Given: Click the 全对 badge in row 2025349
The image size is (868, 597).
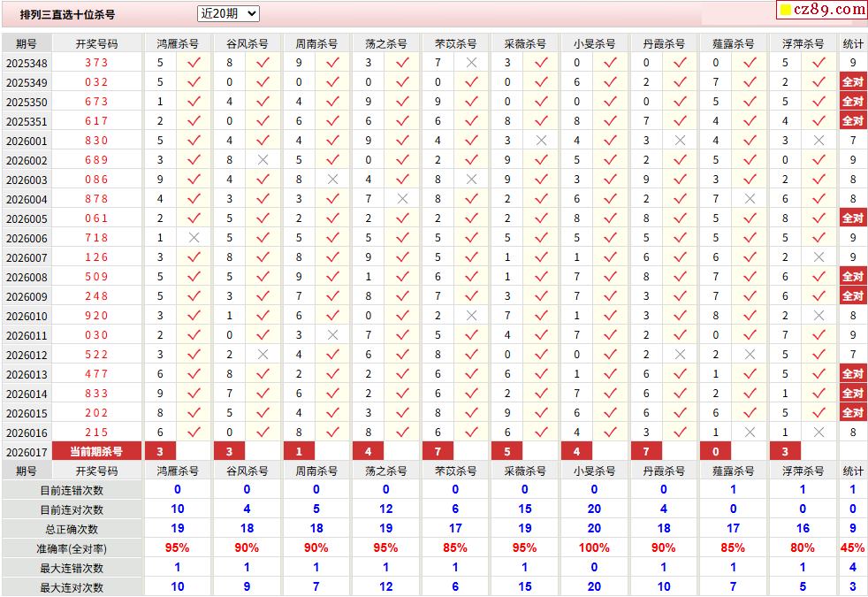Looking at the screenshot, I should pyautogui.click(x=852, y=82).
